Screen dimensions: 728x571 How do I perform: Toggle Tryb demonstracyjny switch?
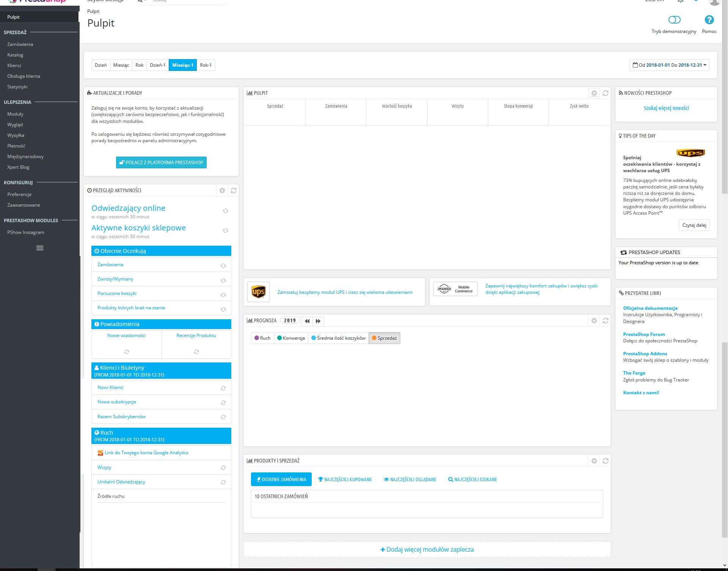pyautogui.click(x=674, y=20)
